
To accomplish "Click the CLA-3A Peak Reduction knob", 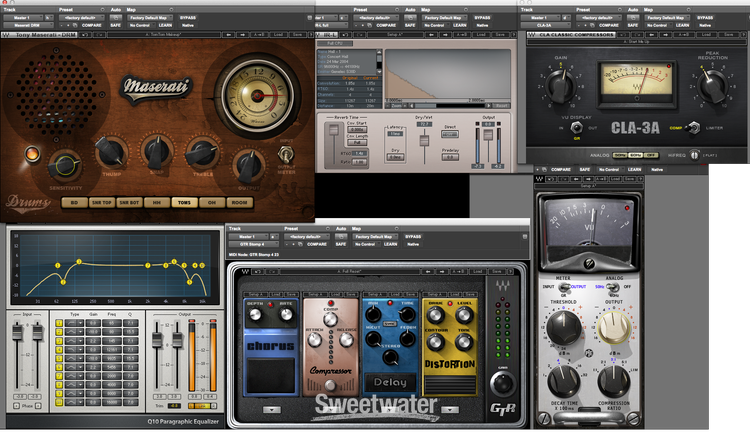I will point(712,86).
